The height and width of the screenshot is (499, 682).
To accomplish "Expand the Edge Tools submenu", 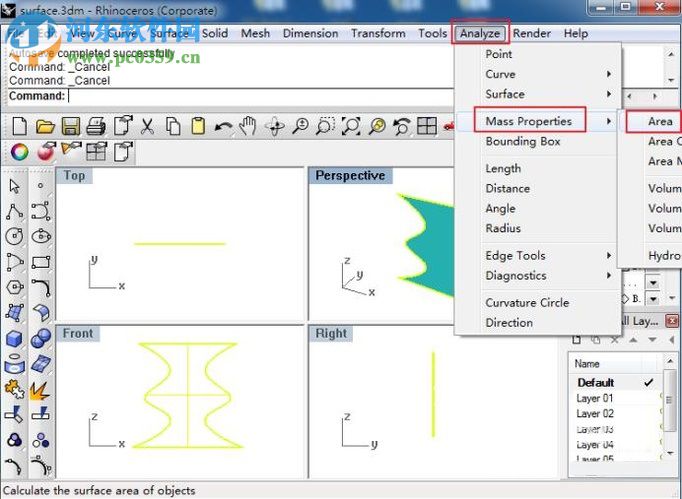I will [538, 255].
